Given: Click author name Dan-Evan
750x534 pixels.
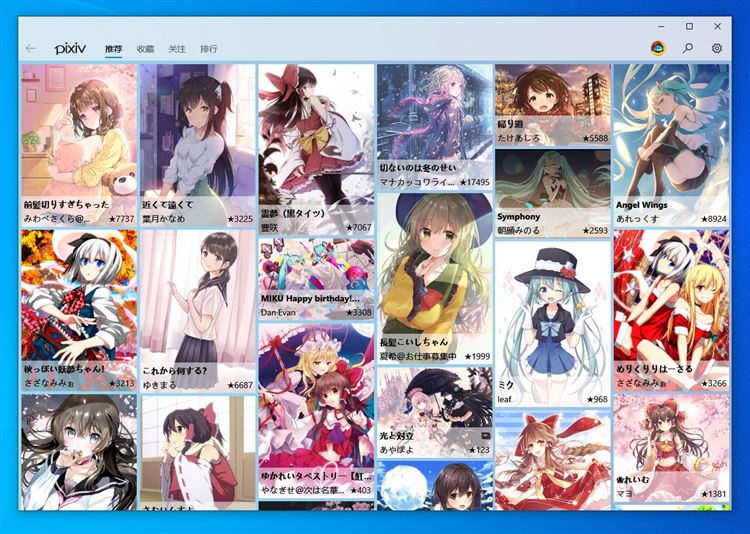Looking at the screenshot, I should [x=278, y=312].
